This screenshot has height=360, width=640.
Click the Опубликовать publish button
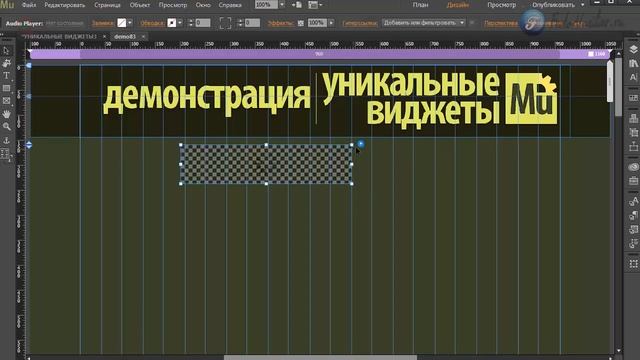pyautogui.click(x=553, y=5)
